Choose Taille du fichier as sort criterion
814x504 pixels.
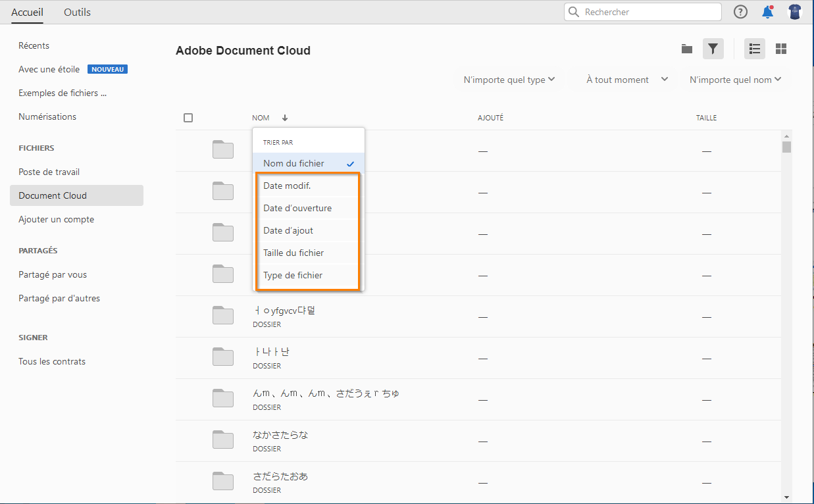click(292, 253)
